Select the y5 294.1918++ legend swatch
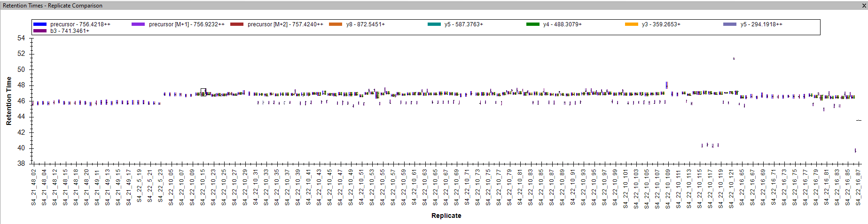This screenshot has height=224, width=868. click(729, 24)
